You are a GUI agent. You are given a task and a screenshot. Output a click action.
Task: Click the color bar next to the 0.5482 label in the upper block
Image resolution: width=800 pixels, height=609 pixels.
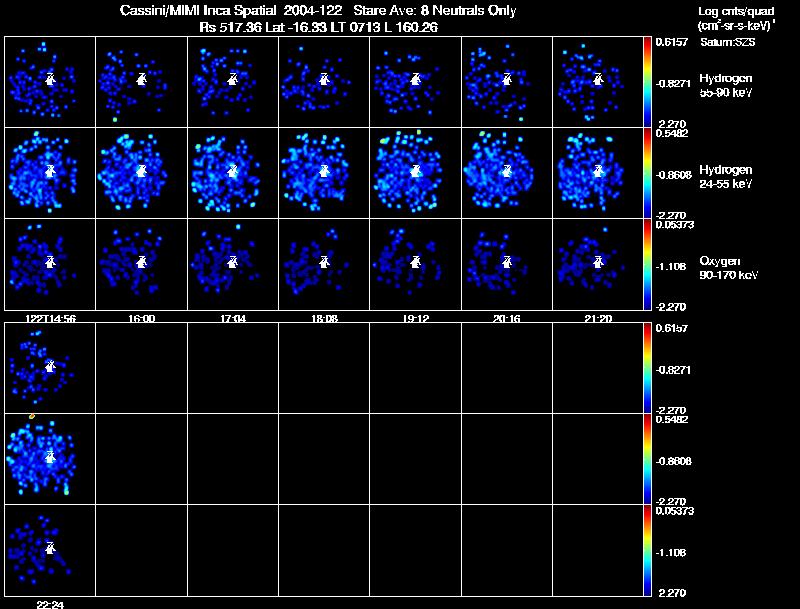tap(647, 173)
